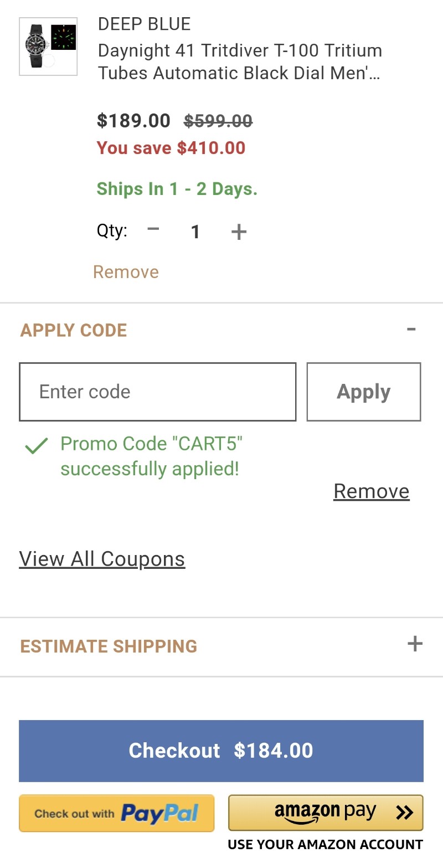The width and height of the screenshot is (443, 868).
Task: Focus the Enter code field
Action: tap(158, 392)
